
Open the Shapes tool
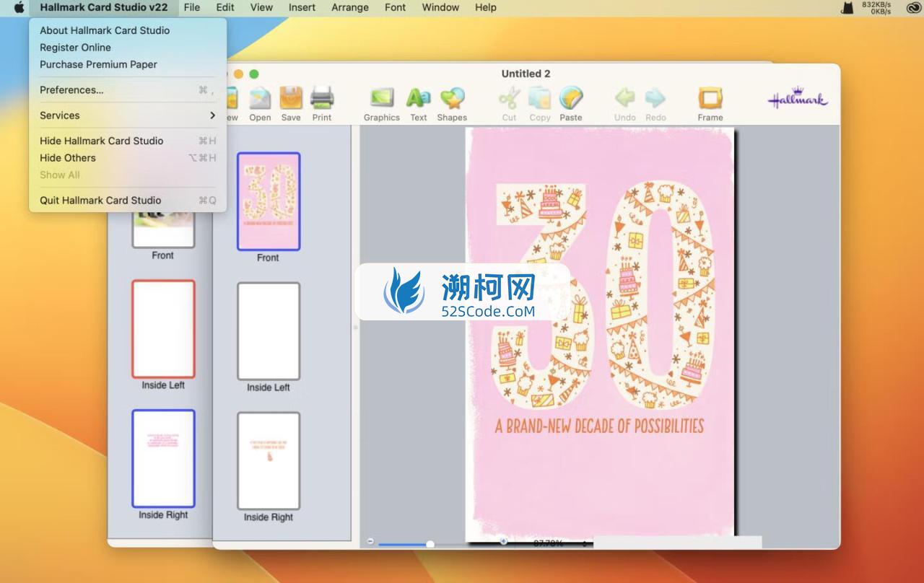[x=452, y=103]
